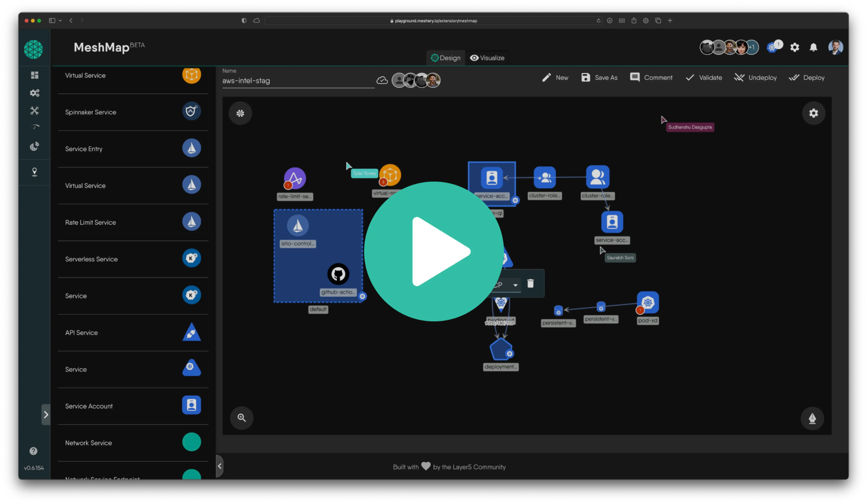Click the rate-limit-se node on canvas
Image resolution: width=867 pixels, height=504 pixels.
(295, 179)
